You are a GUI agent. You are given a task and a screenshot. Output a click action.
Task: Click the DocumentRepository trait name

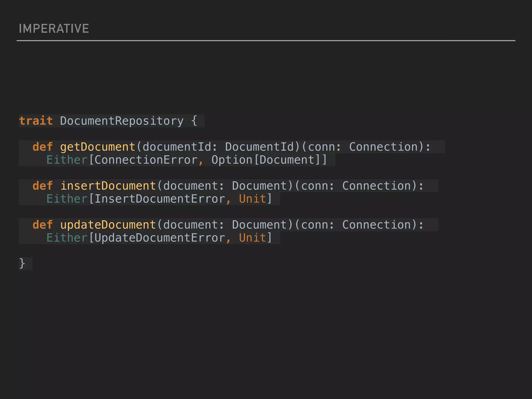click(122, 121)
